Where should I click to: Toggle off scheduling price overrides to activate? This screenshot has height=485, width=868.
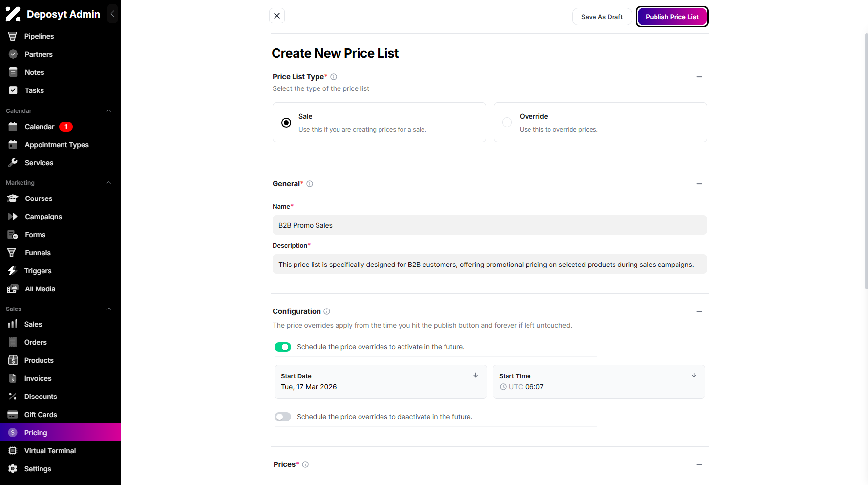point(283,347)
